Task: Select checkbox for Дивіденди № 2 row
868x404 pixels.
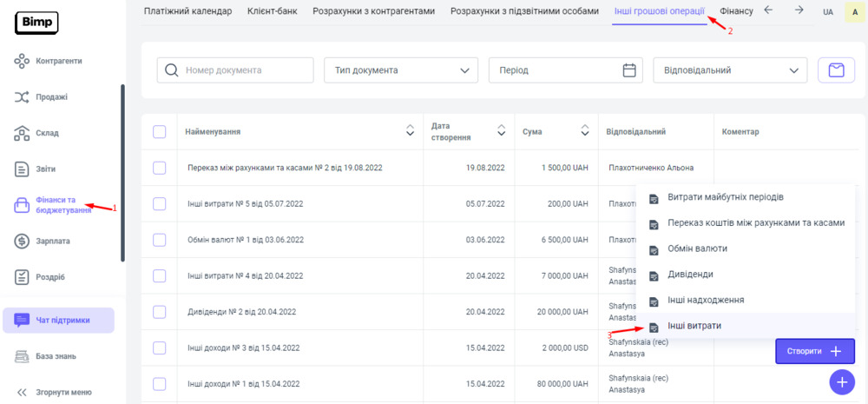Action: point(159,312)
